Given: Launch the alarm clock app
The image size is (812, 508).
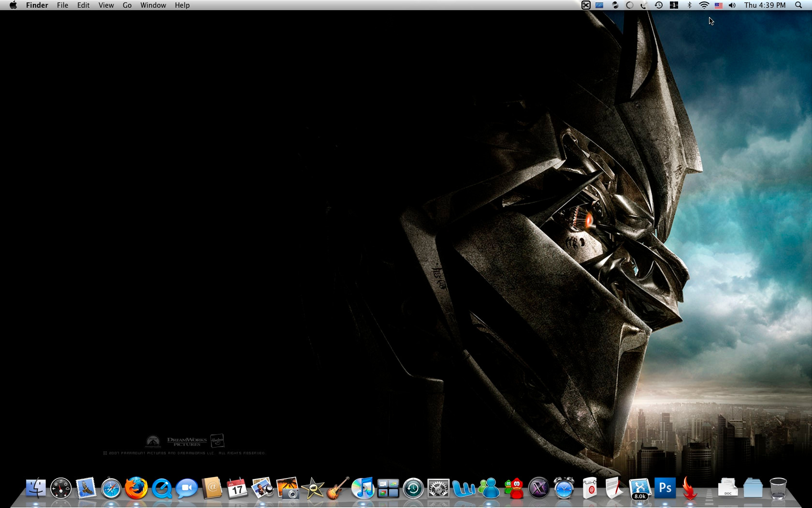Looking at the screenshot, I should point(564,488).
